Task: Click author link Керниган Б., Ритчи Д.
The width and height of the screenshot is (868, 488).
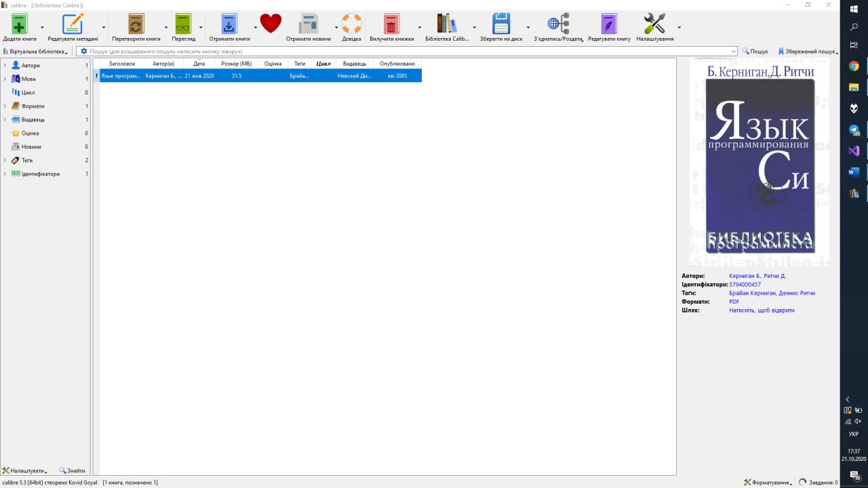Action: 757,276
